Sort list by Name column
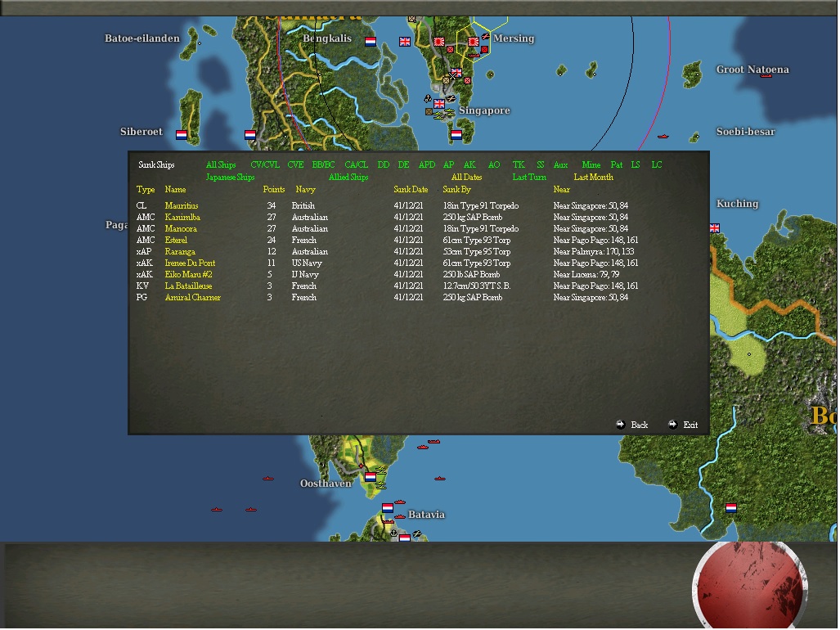Image resolution: width=840 pixels, height=630 pixels. point(176,190)
